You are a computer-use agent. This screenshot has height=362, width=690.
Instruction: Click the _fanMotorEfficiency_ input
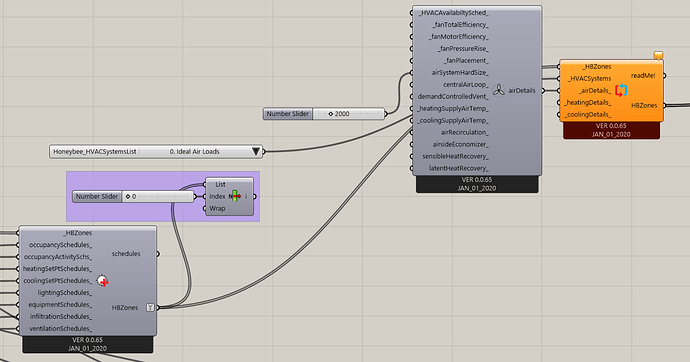tap(459, 37)
